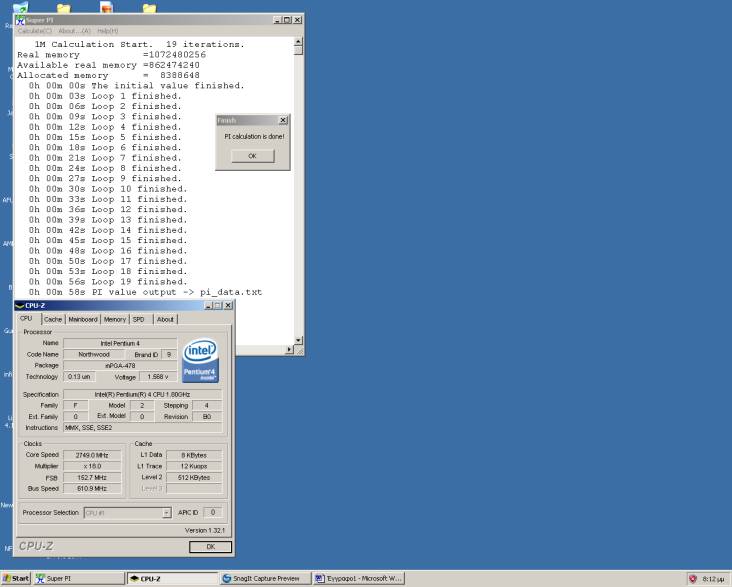
Task: Open the Help menu in Super PI
Action: coord(108,31)
